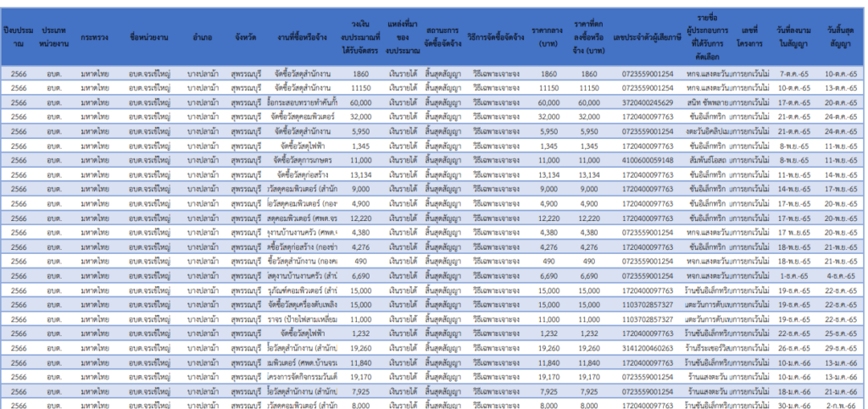Select the แหล่งที่มาของงบประมาณ header

[x=403, y=37]
